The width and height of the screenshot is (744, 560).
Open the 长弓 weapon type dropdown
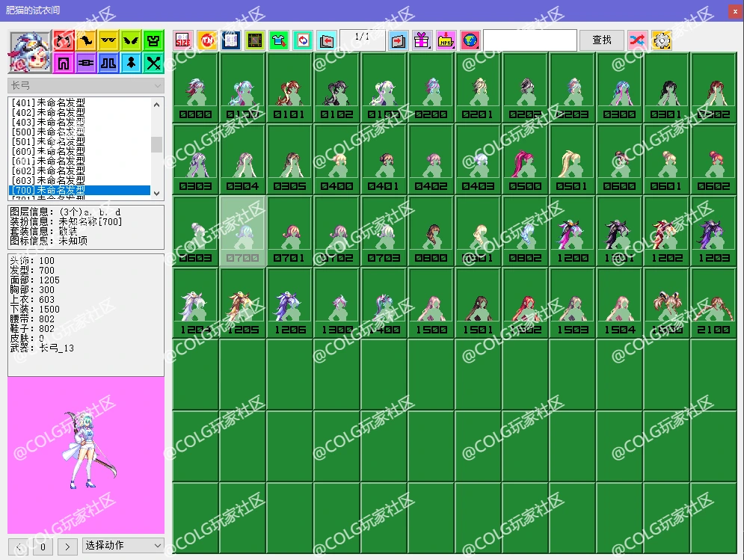click(x=86, y=85)
